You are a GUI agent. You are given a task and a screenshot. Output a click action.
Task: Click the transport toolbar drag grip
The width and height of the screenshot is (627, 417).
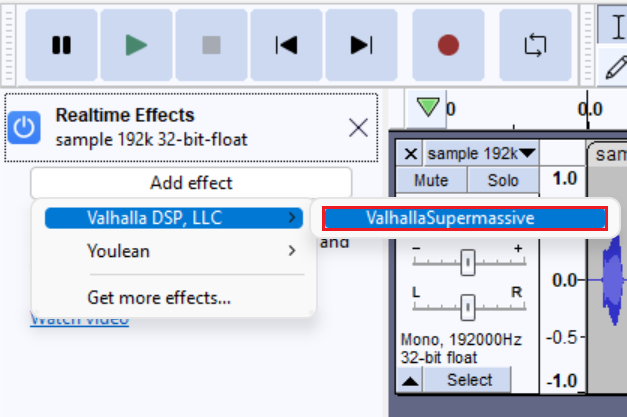(x=8, y=45)
